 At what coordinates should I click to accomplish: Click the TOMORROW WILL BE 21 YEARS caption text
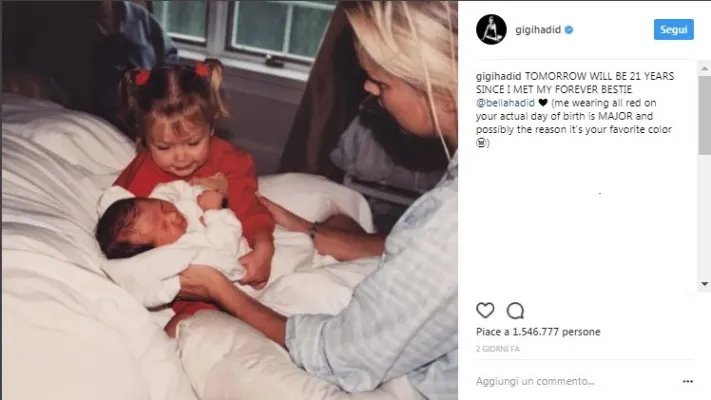click(599, 76)
